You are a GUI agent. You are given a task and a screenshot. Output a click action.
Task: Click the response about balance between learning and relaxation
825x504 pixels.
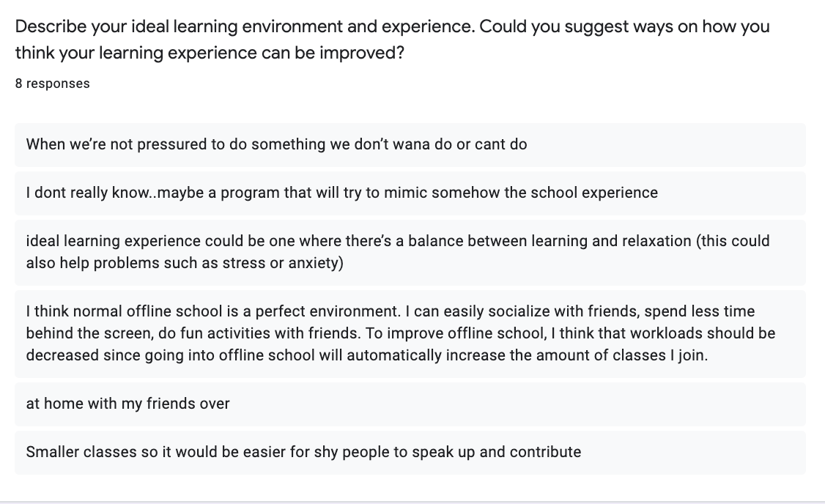click(x=410, y=253)
